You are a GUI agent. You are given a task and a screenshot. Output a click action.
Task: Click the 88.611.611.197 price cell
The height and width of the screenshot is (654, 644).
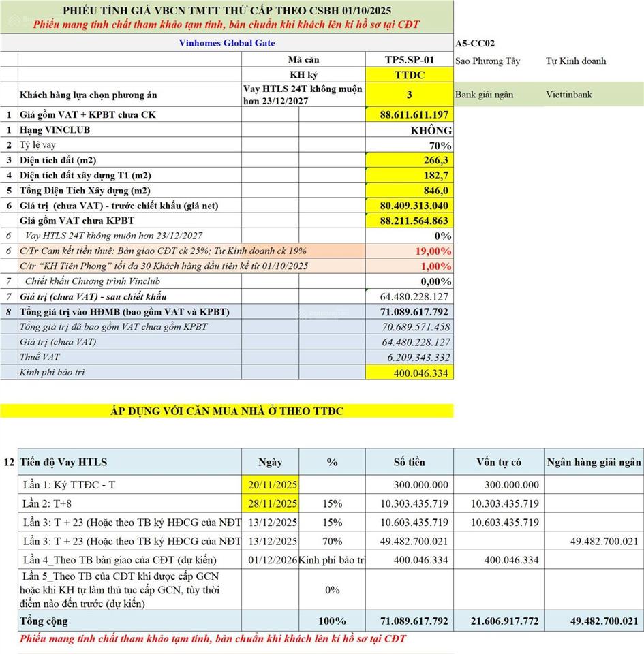pos(409,114)
